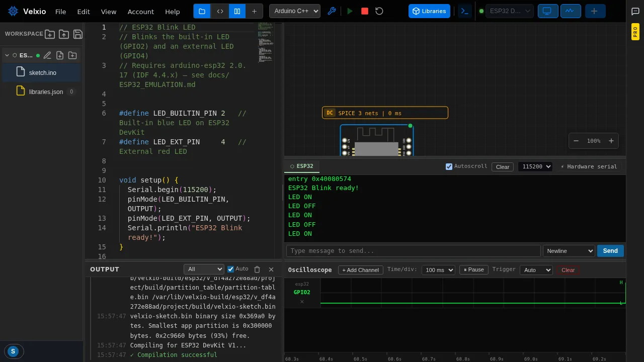Open the Account menu
This screenshot has height=362, width=644.
141,12
